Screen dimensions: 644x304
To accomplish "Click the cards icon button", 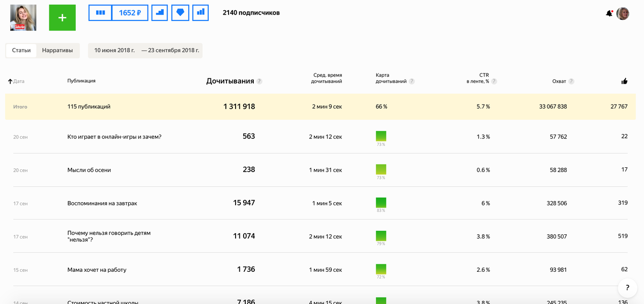I will pos(100,13).
